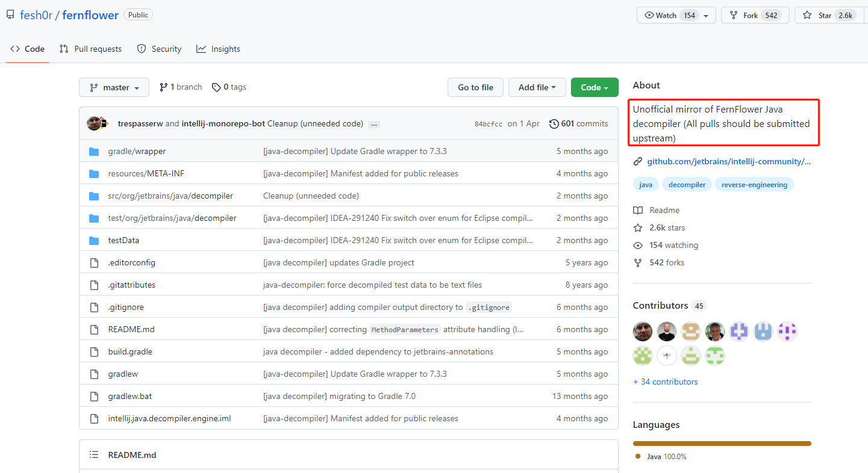Click the testData folder icon
The image size is (868, 473).
pyautogui.click(x=94, y=240)
